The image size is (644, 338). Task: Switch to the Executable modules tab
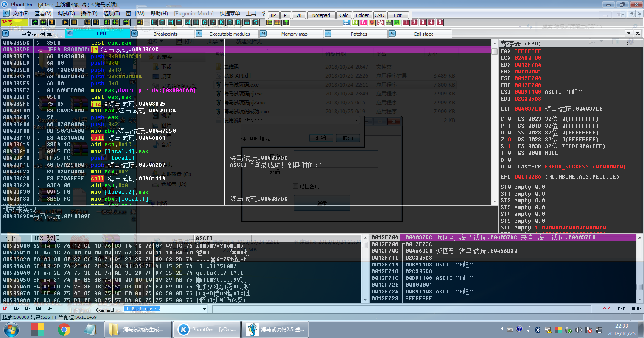pos(226,34)
